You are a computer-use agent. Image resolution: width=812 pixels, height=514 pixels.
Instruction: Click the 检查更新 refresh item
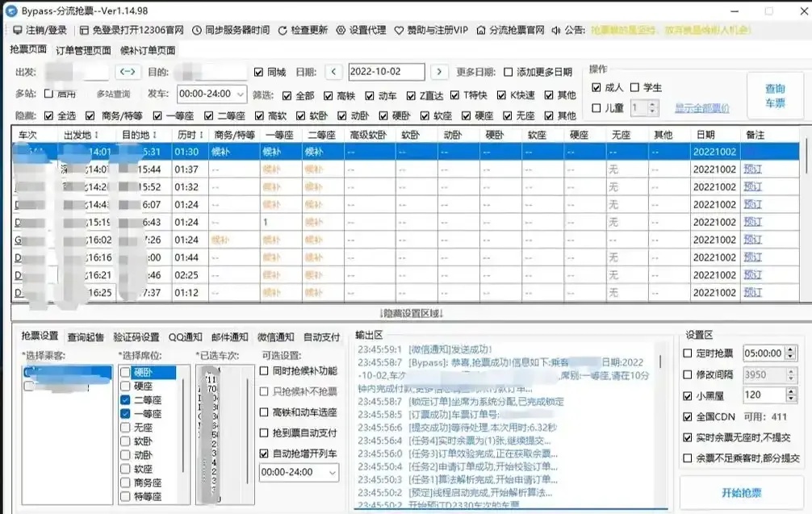[303, 30]
